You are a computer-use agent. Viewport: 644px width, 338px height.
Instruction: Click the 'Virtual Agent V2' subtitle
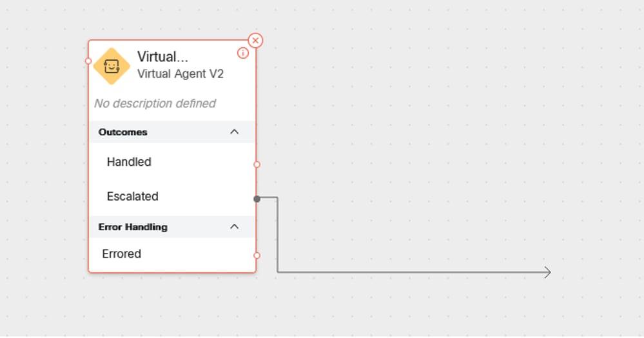pos(181,74)
